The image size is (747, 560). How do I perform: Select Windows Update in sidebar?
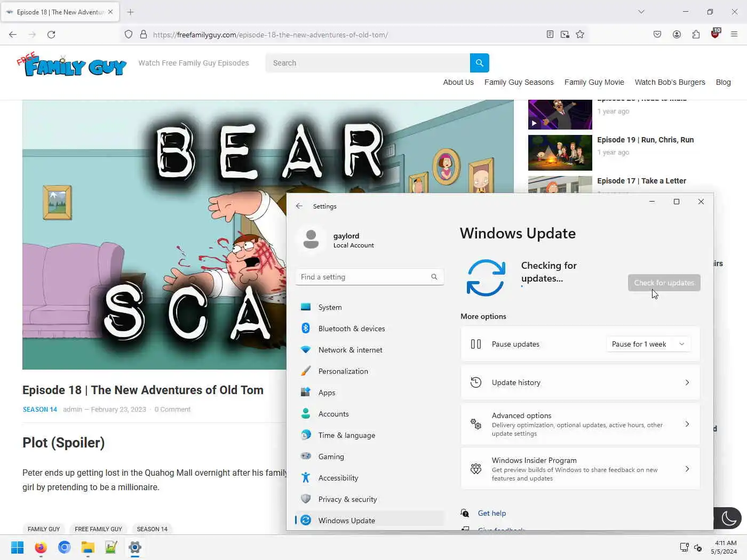pyautogui.click(x=369, y=520)
